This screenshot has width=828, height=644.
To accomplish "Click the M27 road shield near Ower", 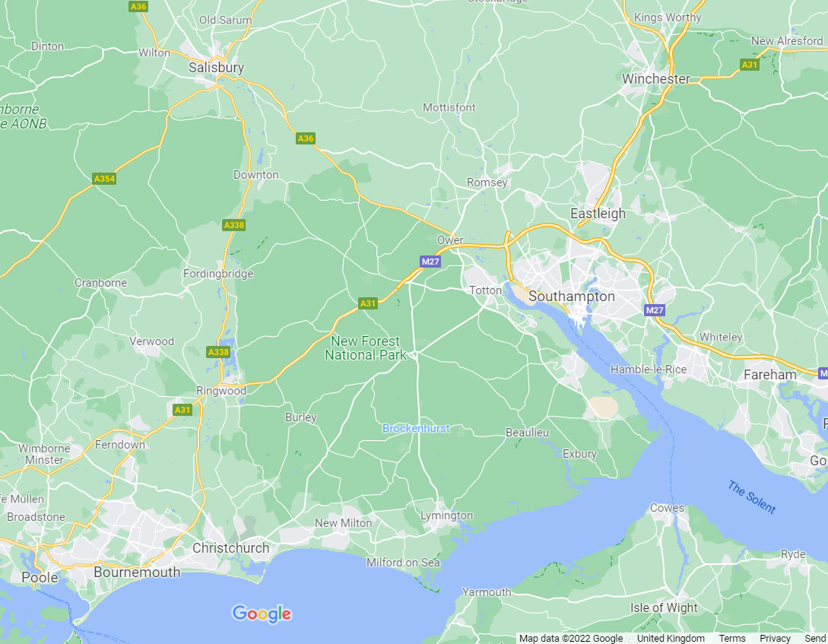I will (430, 262).
